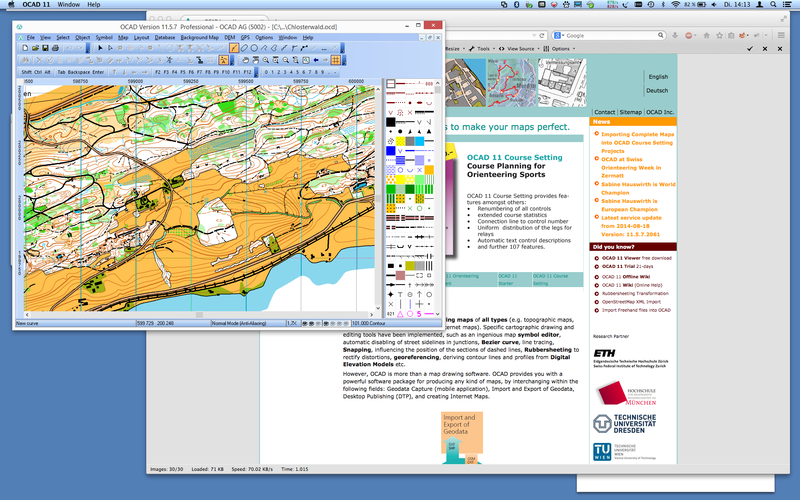
Task: Open 'OCAD 11 Viewer free download' link
Action: (x=637, y=258)
